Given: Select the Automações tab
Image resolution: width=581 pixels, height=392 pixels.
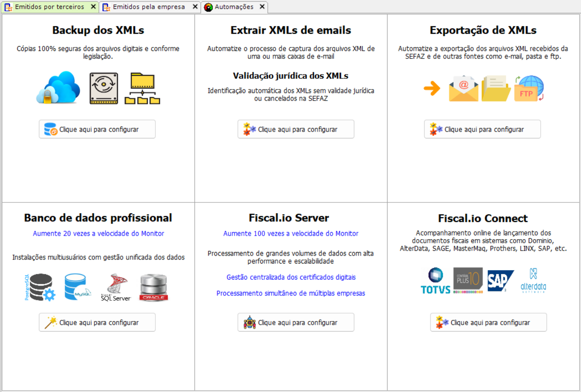Looking at the screenshot, I should tap(234, 7).
